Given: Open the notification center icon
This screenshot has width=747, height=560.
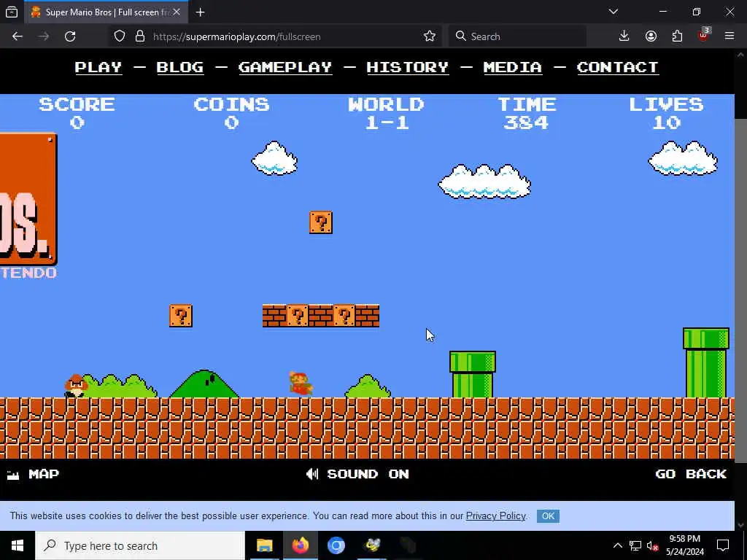Looking at the screenshot, I should click(x=723, y=545).
